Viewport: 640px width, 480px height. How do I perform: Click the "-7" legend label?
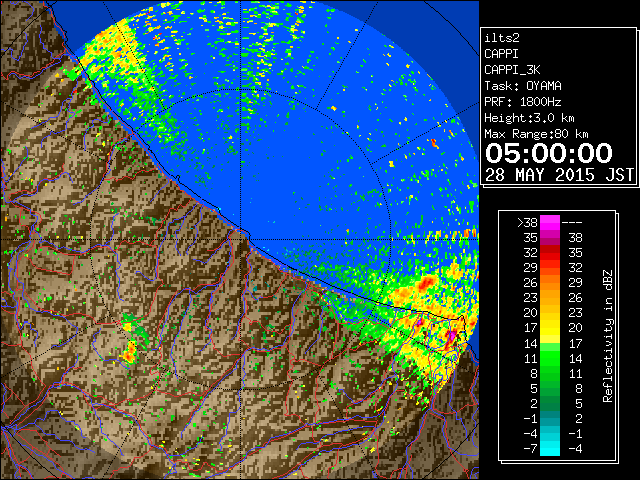(530, 448)
